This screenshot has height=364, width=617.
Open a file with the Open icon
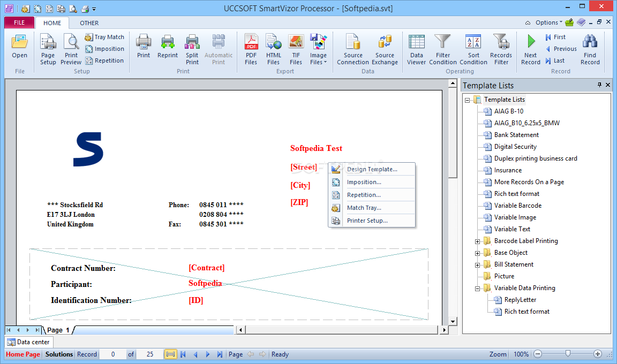tap(19, 47)
